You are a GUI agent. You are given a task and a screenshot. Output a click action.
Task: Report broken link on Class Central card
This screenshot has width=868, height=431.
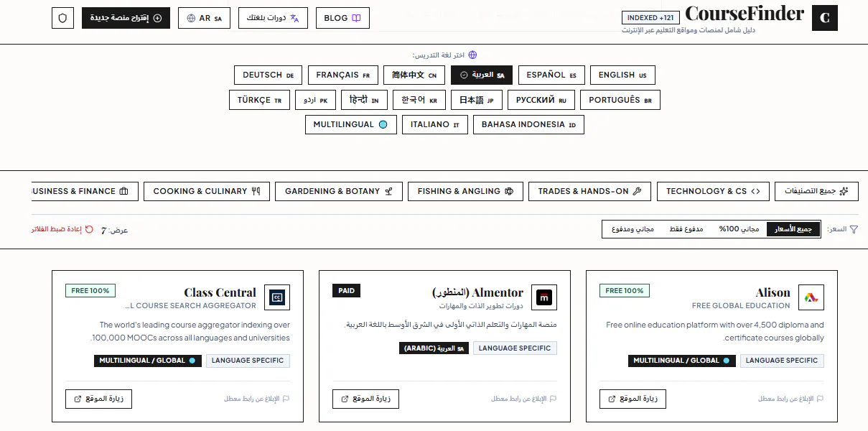click(x=257, y=399)
